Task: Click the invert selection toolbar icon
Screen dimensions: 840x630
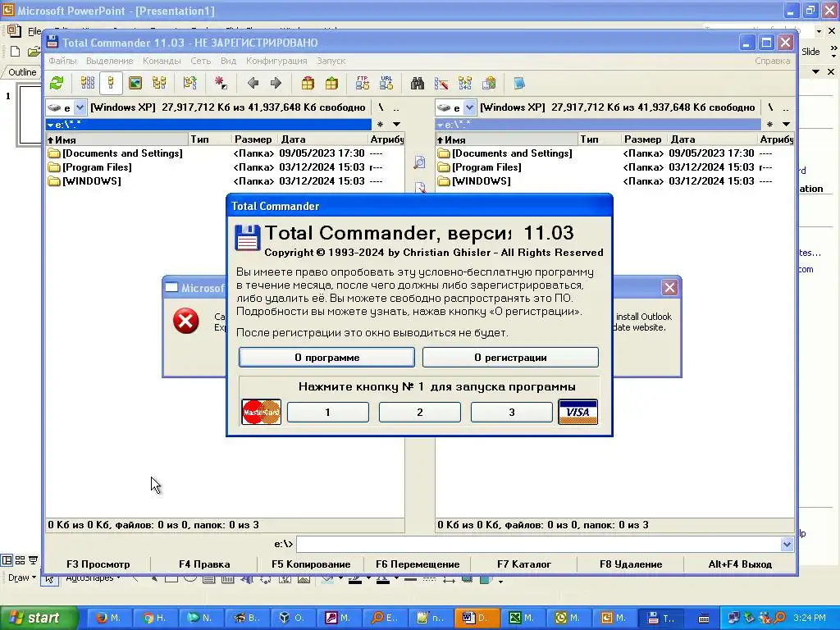Action: pos(189,83)
